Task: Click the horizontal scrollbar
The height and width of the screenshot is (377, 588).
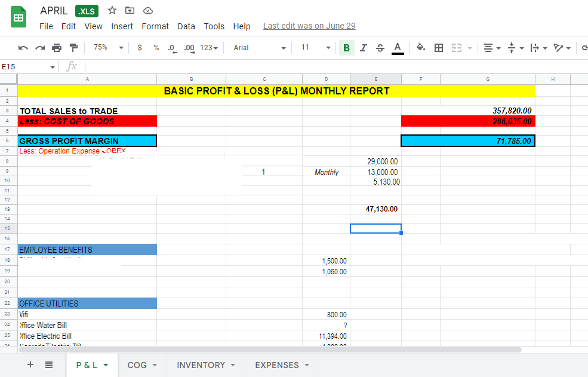Action: 270,350
